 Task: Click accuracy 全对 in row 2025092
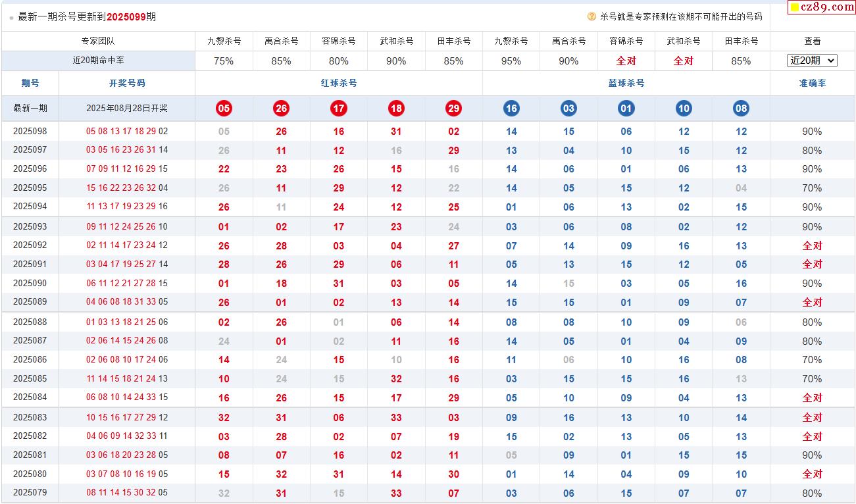click(x=813, y=245)
